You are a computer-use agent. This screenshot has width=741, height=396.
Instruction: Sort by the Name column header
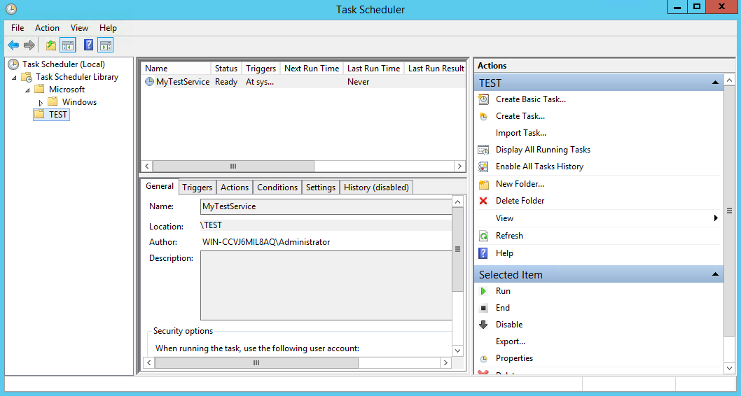[x=176, y=69]
